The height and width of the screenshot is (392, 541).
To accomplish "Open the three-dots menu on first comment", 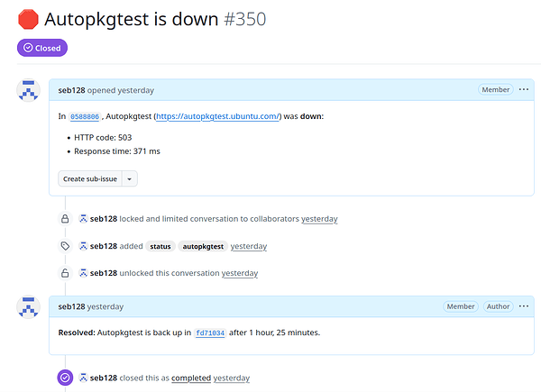I will (524, 90).
